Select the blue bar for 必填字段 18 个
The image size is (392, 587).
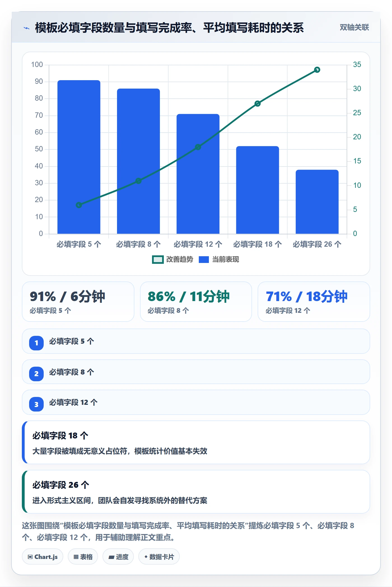pos(258,190)
